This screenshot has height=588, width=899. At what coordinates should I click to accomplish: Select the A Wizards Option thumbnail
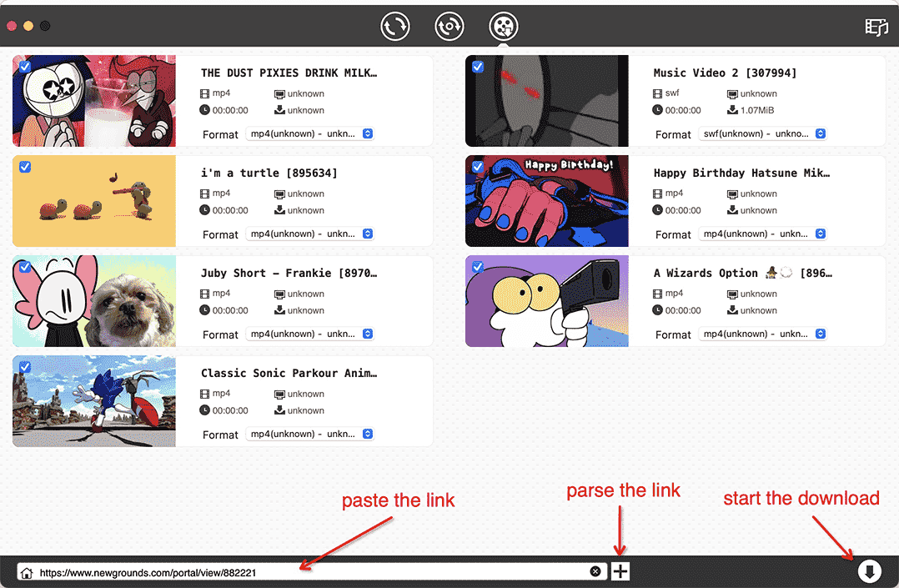click(x=547, y=301)
